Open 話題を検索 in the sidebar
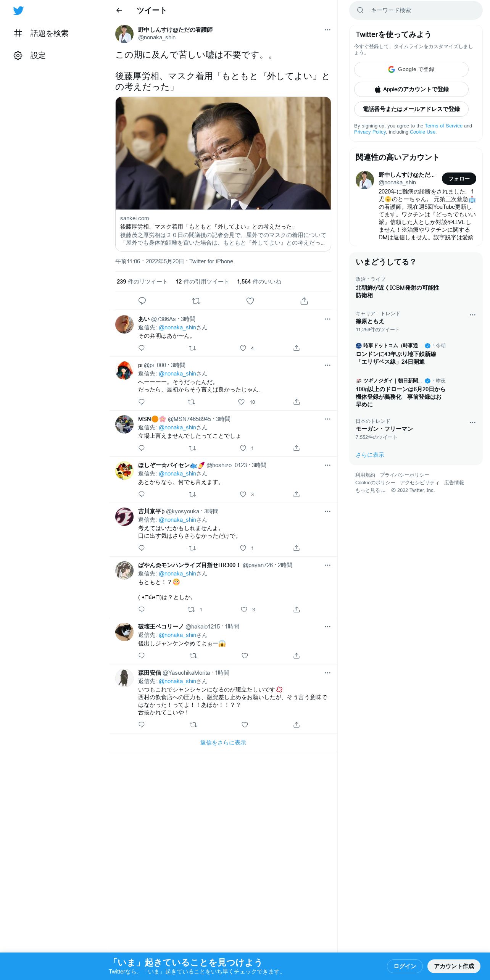This screenshot has width=490, height=980. 41,34
